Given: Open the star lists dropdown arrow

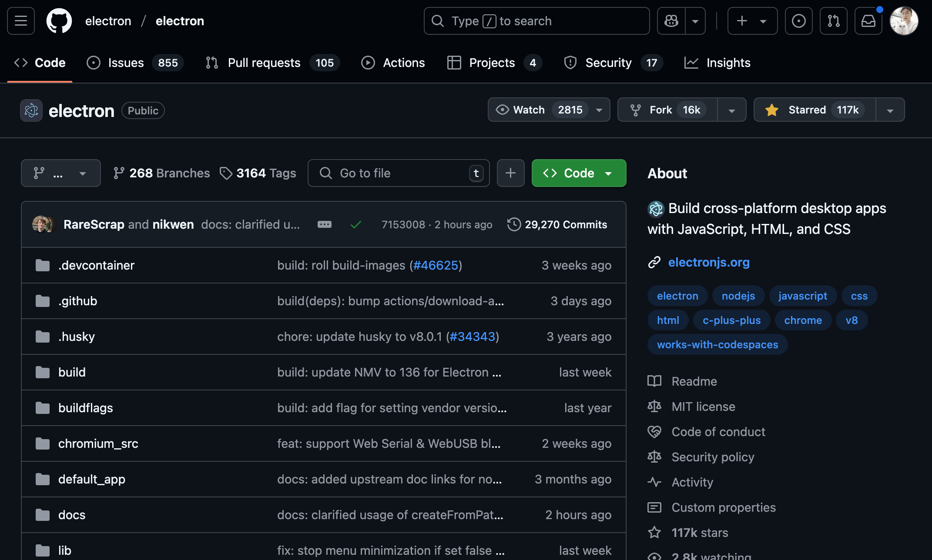Looking at the screenshot, I should (890, 110).
